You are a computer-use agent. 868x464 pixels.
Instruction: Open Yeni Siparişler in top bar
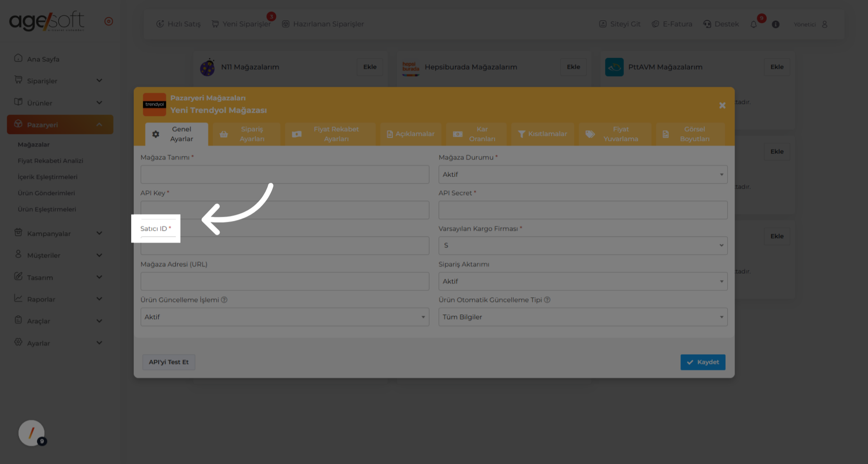click(x=241, y=24)
